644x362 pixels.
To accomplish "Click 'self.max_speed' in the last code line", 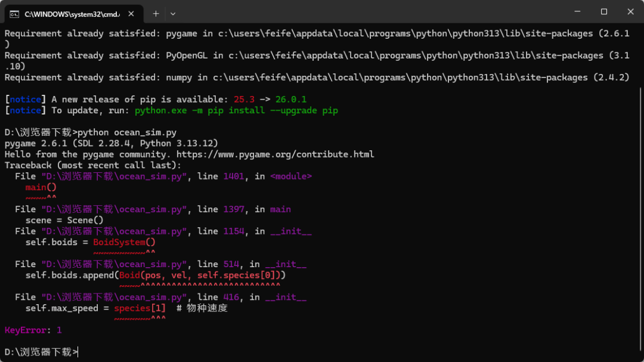I will tap(61, 308).
